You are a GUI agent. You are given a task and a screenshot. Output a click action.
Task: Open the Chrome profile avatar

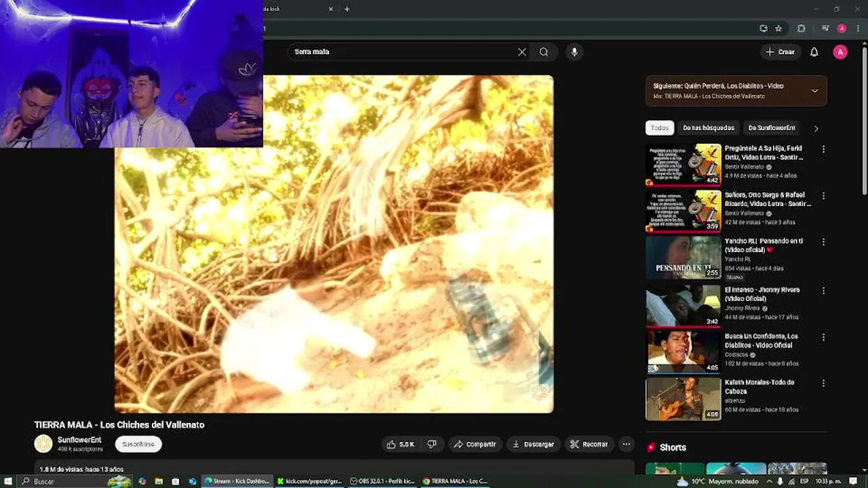click(842, 28)
